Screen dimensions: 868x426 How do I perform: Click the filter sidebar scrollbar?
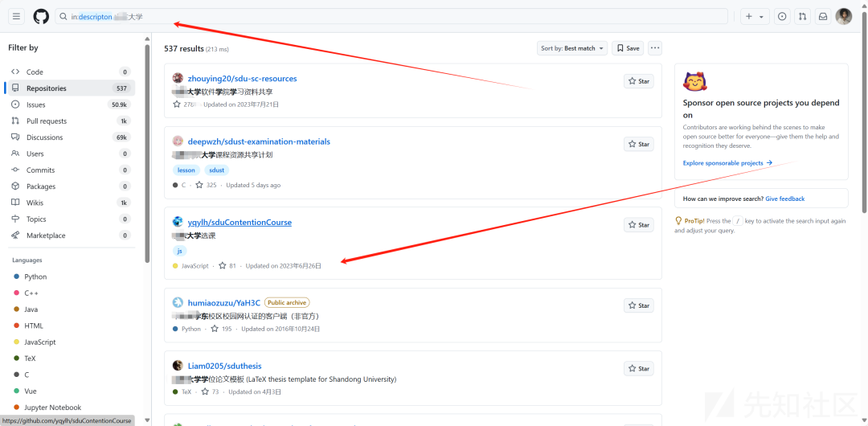(x=147, y=153)
